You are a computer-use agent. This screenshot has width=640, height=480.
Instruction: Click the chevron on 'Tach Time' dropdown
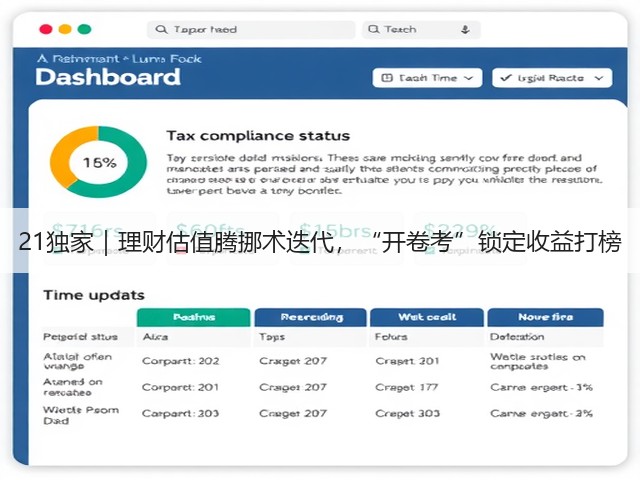point(469,78)
